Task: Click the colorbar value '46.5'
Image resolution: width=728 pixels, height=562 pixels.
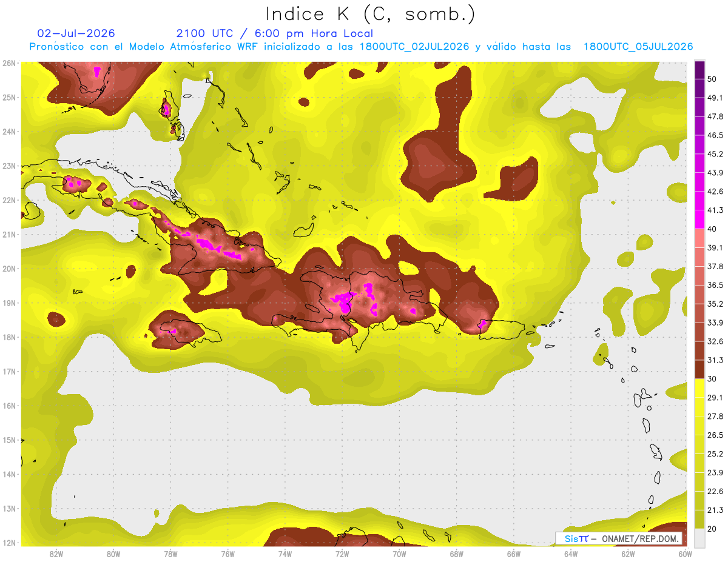Action: coord(715,135)
